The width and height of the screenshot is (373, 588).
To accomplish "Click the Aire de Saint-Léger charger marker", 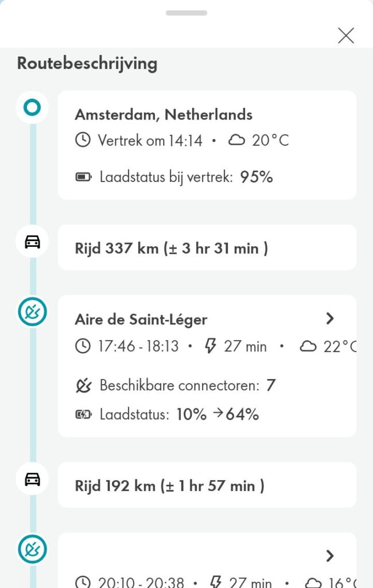I will pyautogui.click(x=32, y=312).
